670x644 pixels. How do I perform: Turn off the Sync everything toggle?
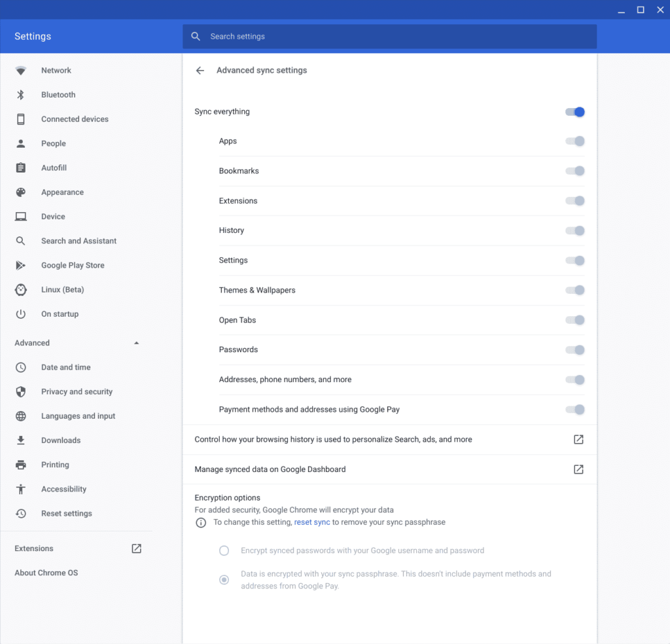pyautogui.click(x=575, y=112)
